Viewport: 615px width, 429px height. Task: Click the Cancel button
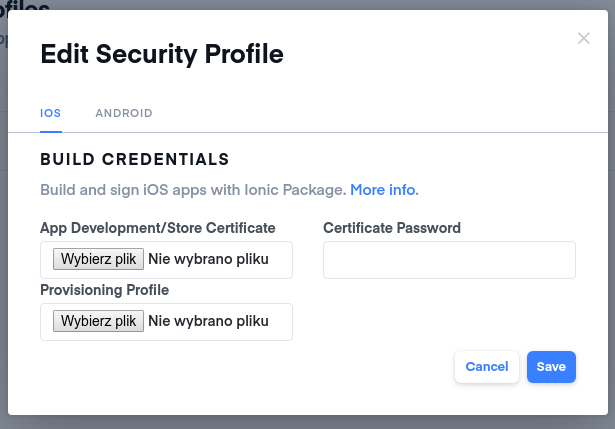click(487, 367)
